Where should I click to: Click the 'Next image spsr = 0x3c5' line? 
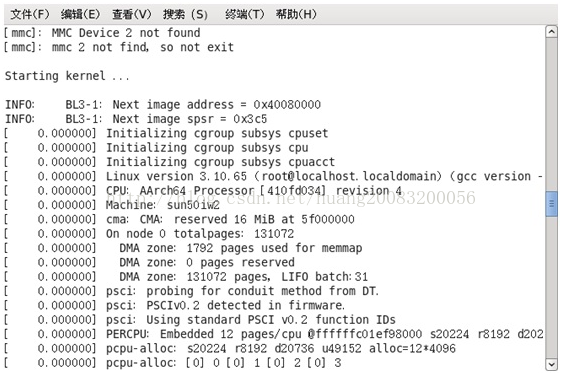tap(136, 119)
